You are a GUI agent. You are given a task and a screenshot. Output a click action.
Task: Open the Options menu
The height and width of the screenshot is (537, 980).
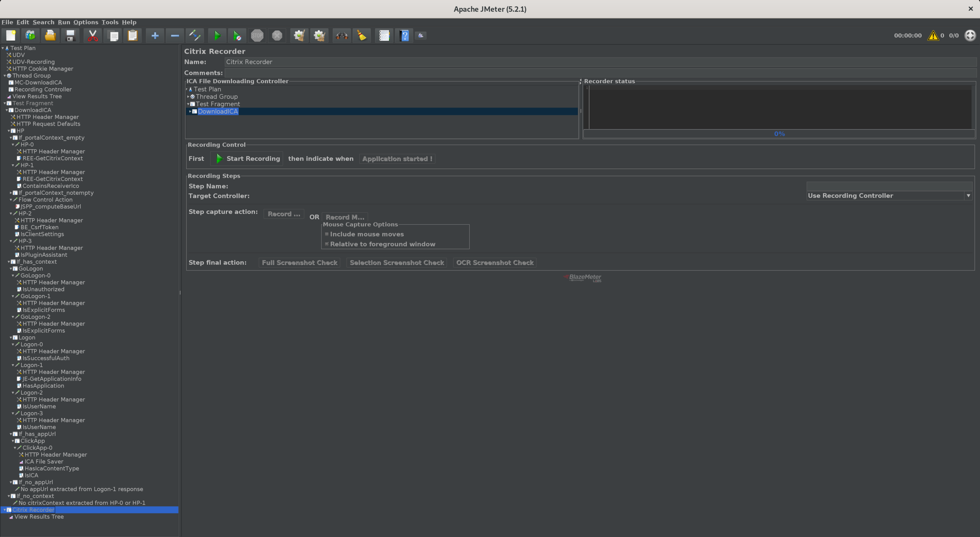tap(86, 22)
